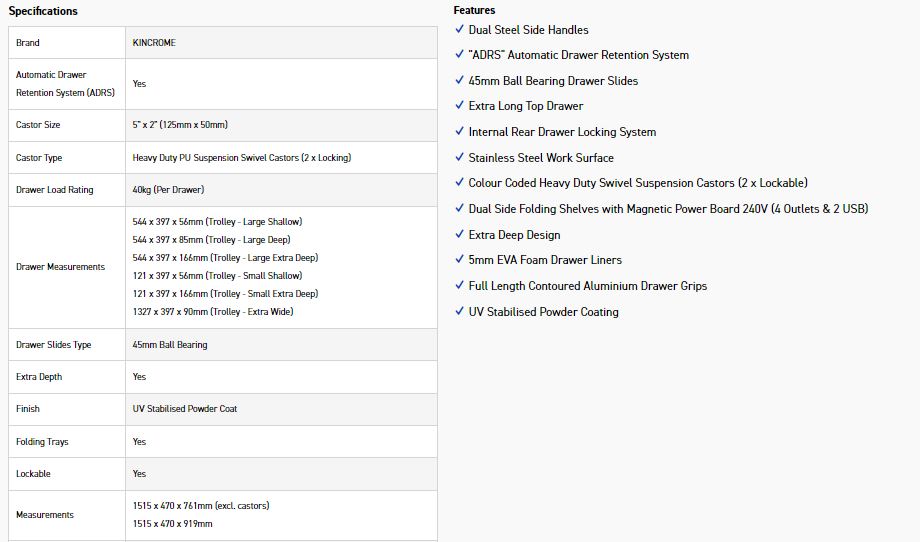Viewport: 920px width, 542px height.
Task: Select the Drawer Load Rating 40kg value
Action: (x=168, y=190)
